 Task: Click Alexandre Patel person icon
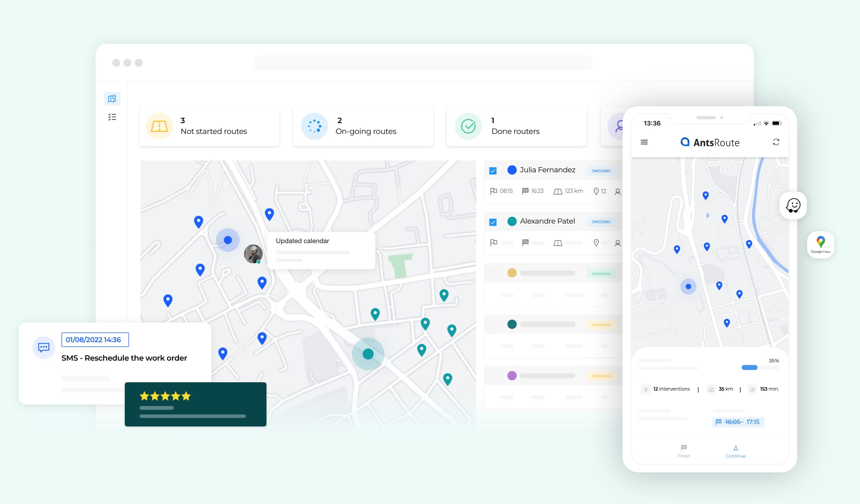coord(618,243)
